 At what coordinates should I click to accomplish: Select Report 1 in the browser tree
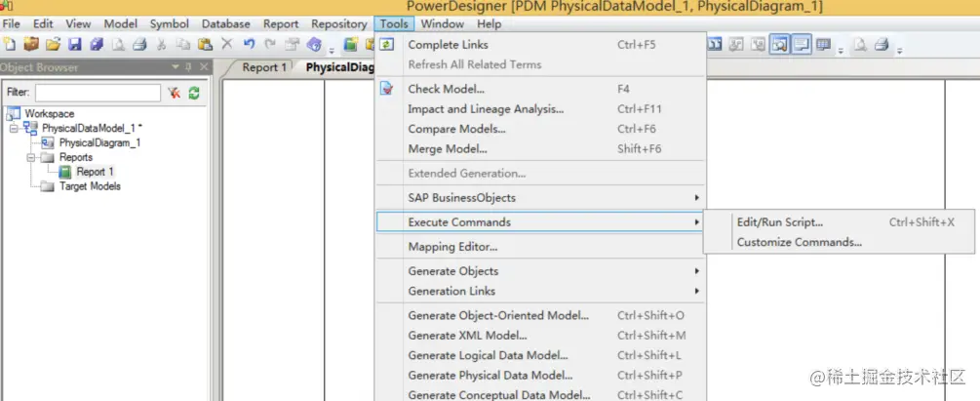click(x=95, y=172)
